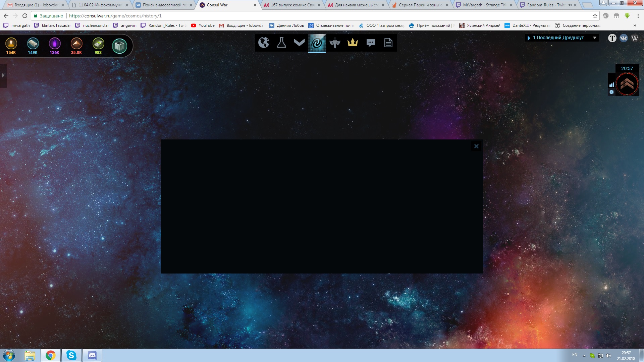This screenshot has width=644, height=362.
Task: Open the research flask icon
Action: click(281, 43)
